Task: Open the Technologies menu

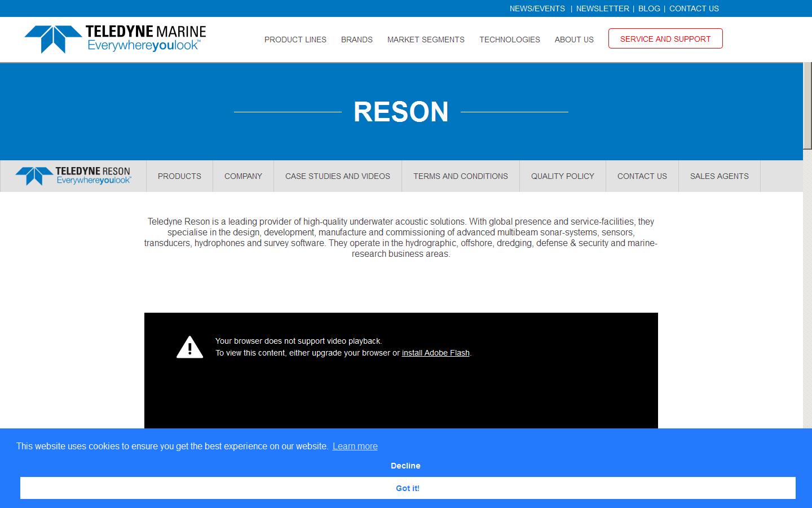Action: tap(510, 40)
